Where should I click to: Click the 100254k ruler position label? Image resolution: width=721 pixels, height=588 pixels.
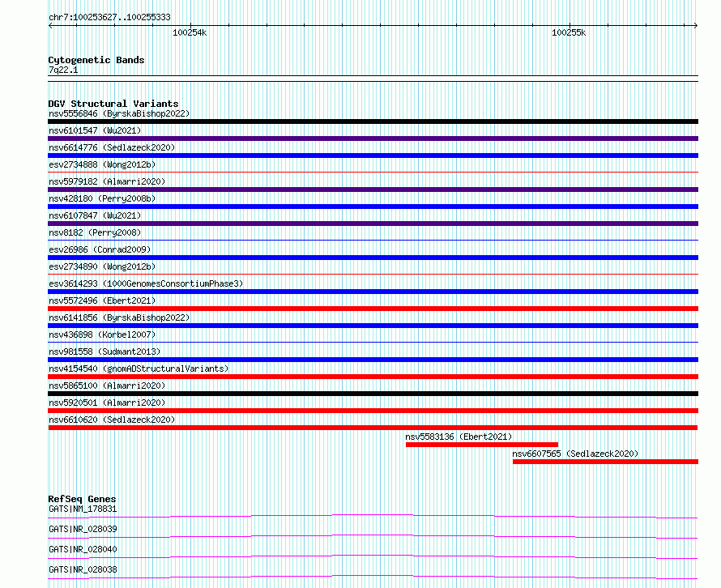tap(190, 32)
